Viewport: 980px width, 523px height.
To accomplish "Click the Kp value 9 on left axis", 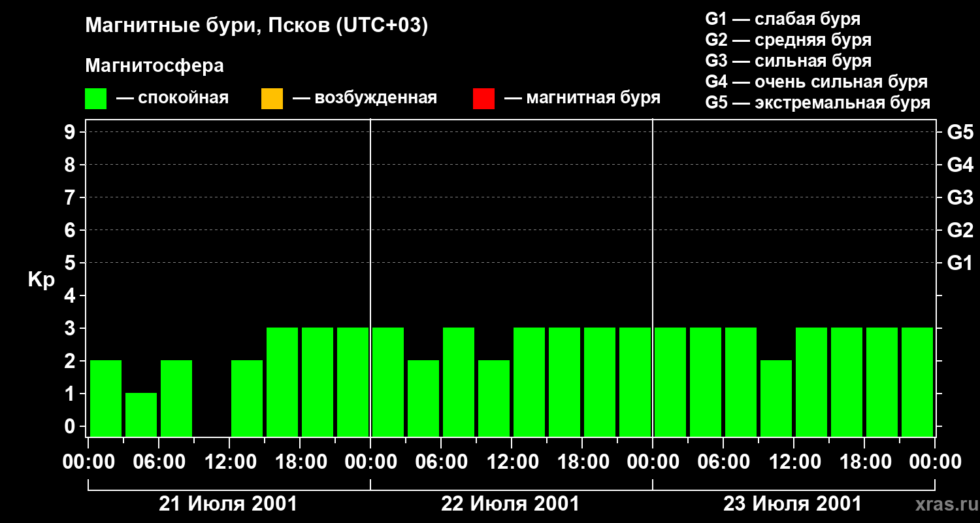I will tap(71, 132).
